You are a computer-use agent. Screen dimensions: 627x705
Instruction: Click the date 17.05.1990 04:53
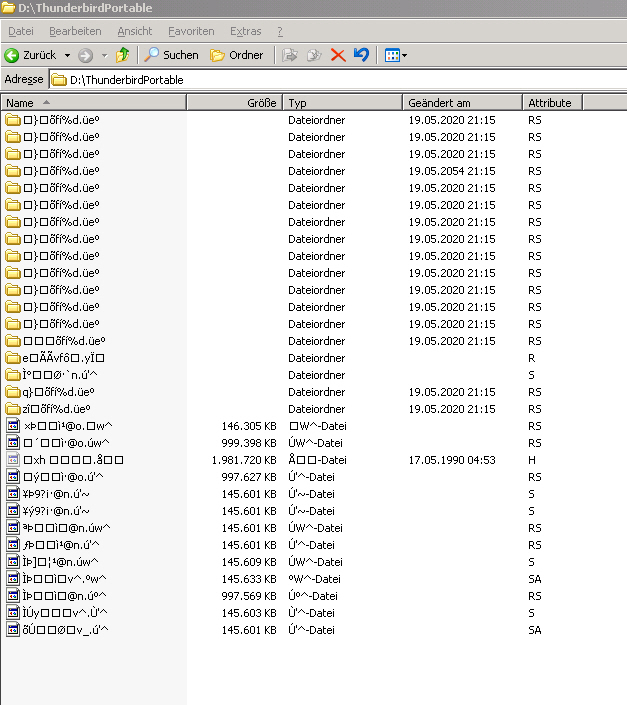(x=452, y=460)
